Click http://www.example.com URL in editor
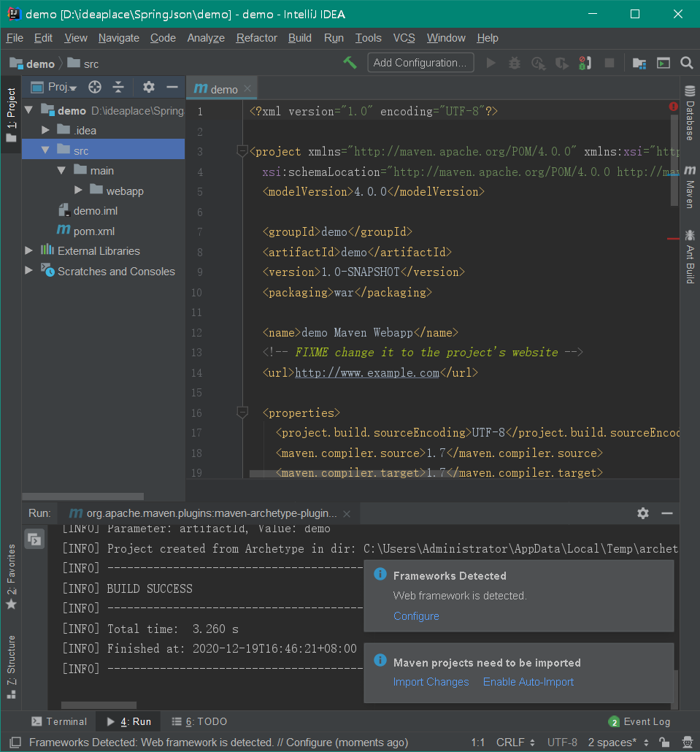Image resolution: width=700 pixels, height=752 pixels. pyautogui.click(x=366, y=372)
